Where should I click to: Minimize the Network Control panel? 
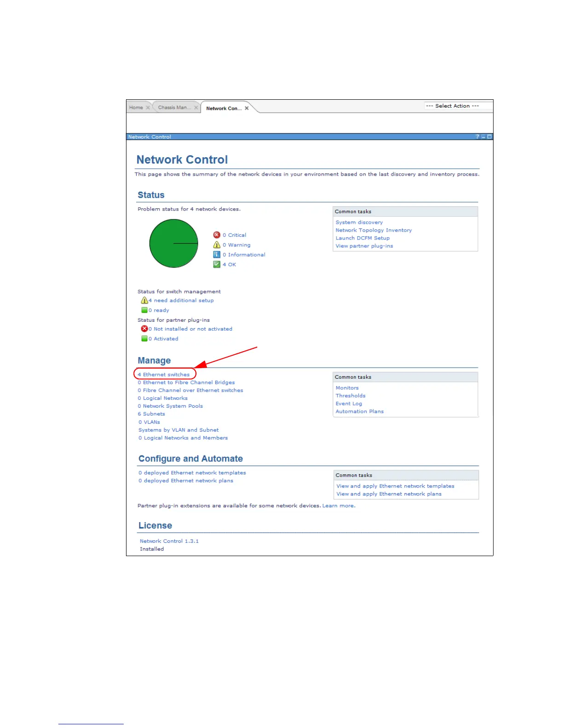tap(483, 137)
